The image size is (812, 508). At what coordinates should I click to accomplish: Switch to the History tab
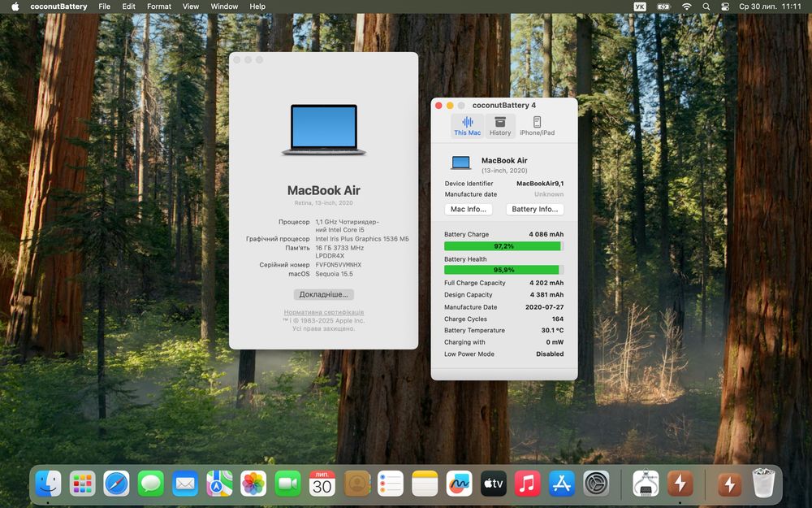tap(500, 126)
